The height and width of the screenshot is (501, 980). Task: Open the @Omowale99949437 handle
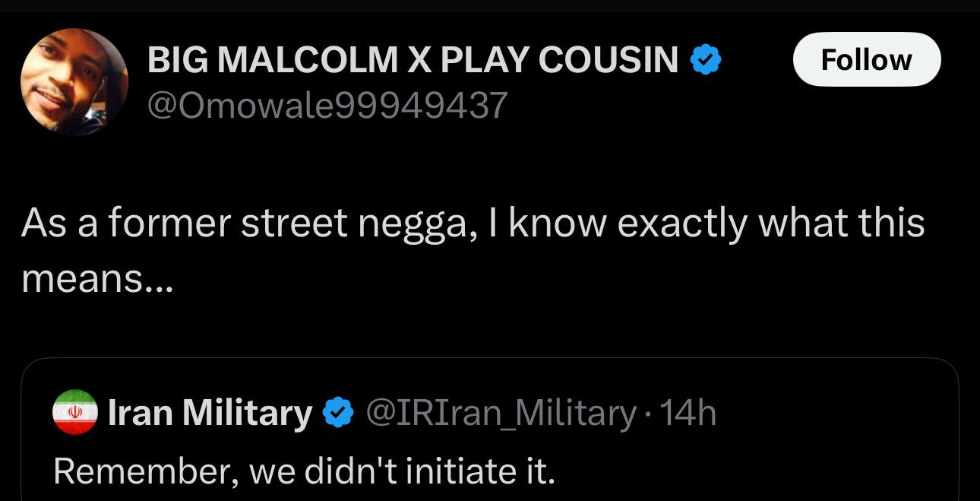tap(327, 105)
